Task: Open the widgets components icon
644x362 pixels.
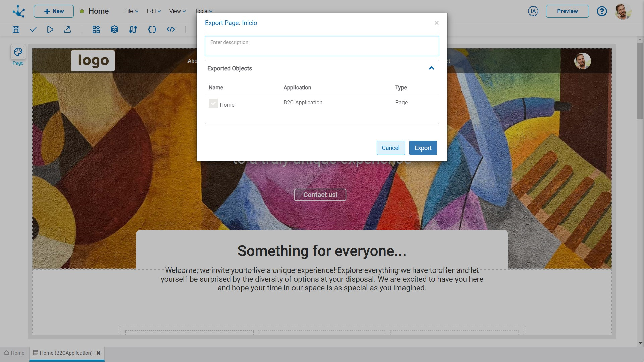Action: (96, 29)
